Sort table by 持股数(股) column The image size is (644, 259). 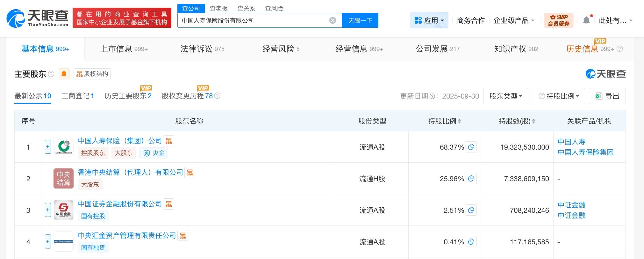(x=533, y=121)
